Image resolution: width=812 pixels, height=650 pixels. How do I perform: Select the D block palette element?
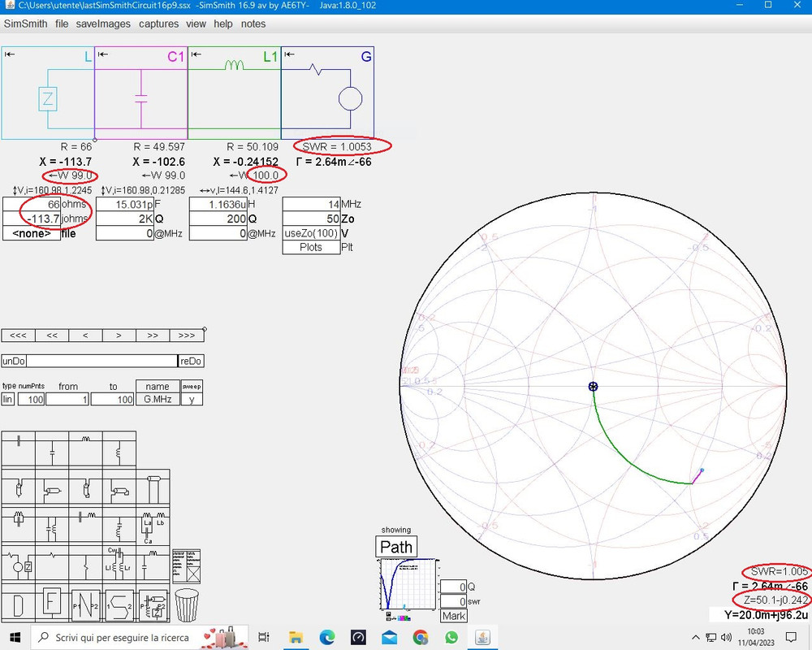(19, 604)
